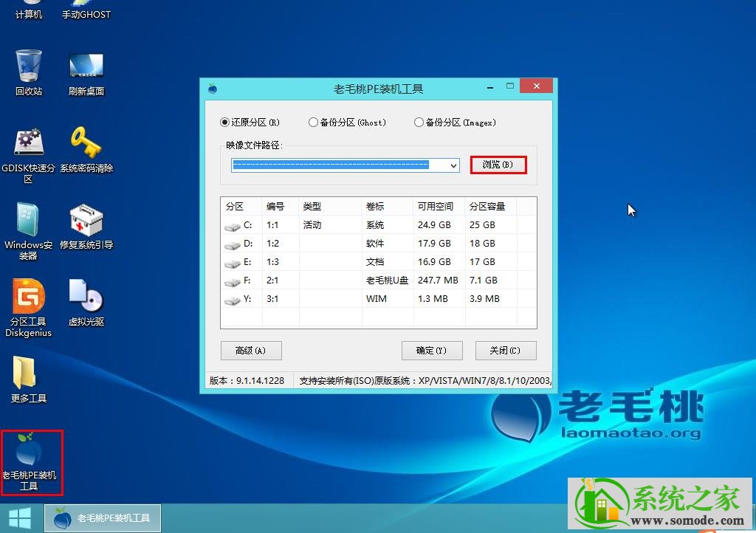Click the peach icon in the dialog title bar
The width and height of the screenshot is (756, 533).
212,89
